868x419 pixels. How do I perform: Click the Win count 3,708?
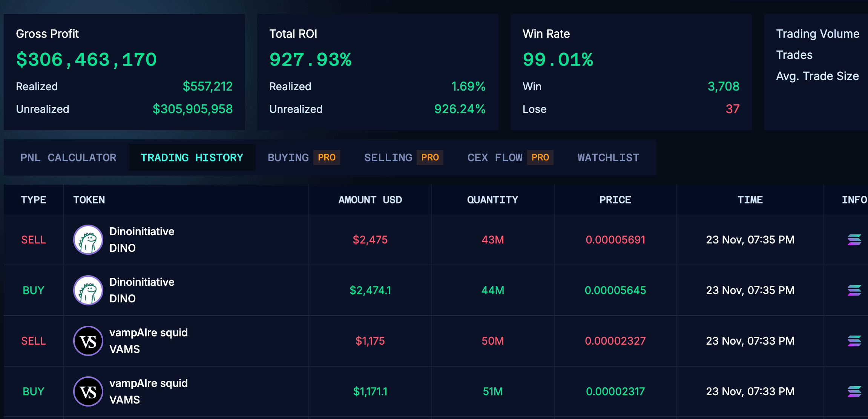[724, 86]
